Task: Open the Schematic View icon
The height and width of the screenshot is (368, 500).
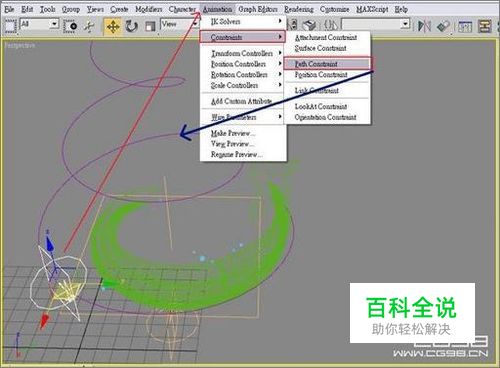Action: [x=484, y=26]
